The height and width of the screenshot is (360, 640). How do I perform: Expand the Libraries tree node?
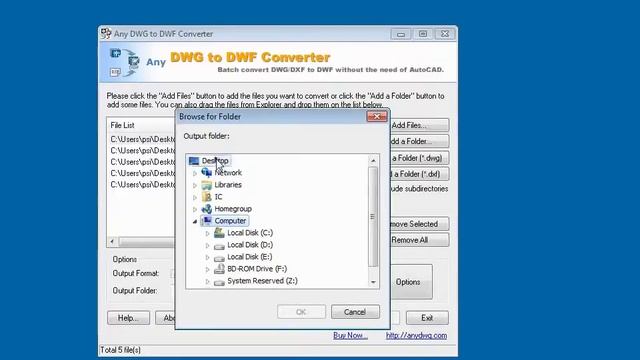195,185
